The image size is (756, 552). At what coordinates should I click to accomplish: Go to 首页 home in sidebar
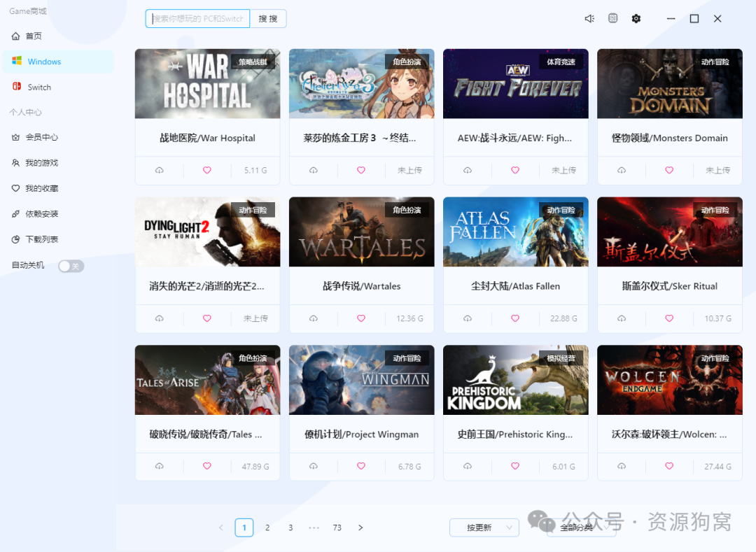(x=58, y=36)
